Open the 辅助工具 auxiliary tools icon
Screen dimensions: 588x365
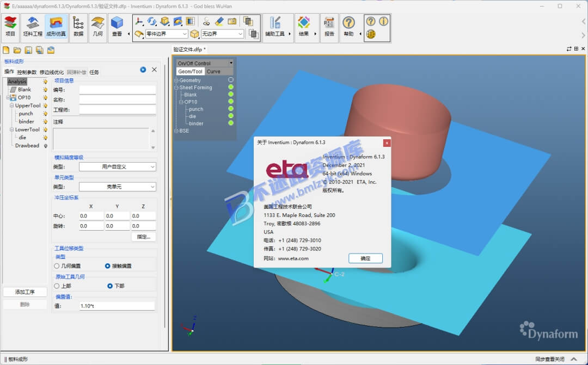point(275,27)
